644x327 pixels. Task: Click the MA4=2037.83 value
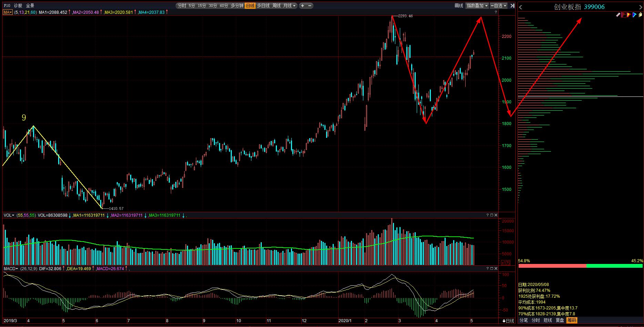tap(152, 12)
